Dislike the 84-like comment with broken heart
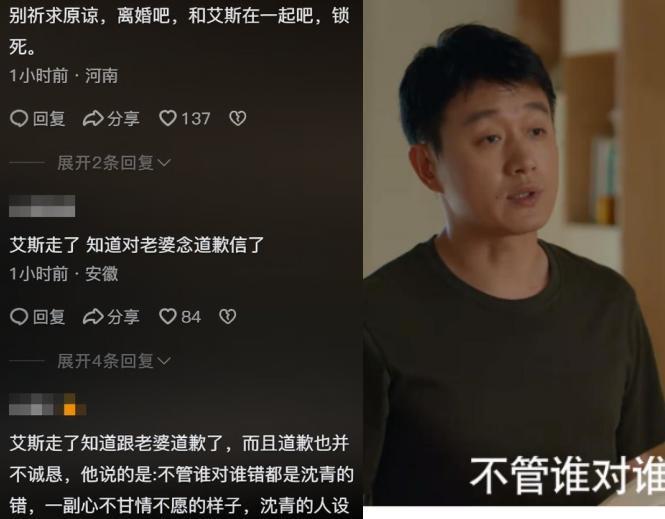 point(228,316)
